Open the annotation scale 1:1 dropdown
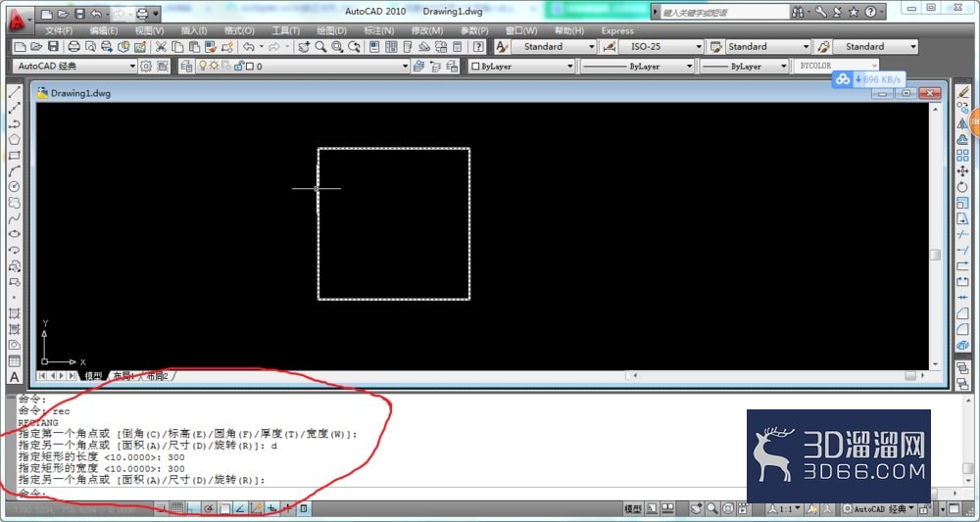Image resolution: width=980 pixels, height=522 pixels. (x=784, y=509)
